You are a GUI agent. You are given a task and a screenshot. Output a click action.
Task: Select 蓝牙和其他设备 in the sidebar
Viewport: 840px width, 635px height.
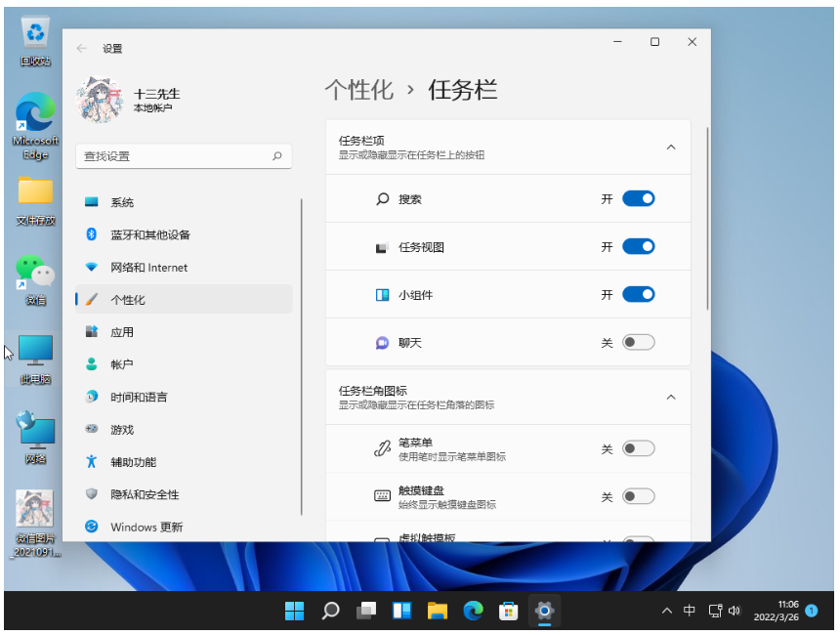150,234
